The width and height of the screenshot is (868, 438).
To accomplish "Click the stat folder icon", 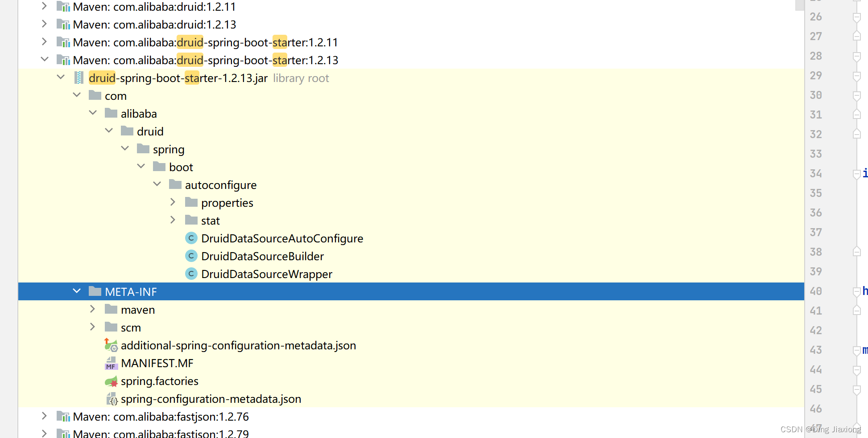I will [191, 220].
